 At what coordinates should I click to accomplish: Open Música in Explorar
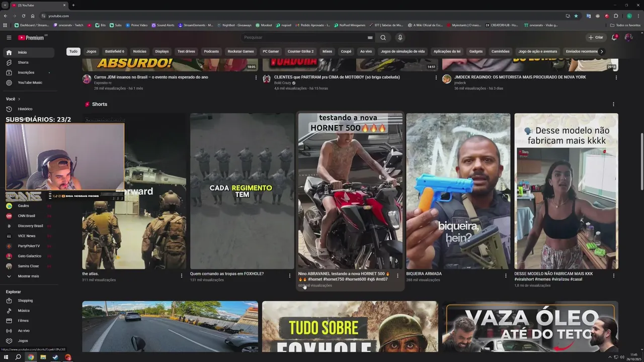(x=28, y=311)
